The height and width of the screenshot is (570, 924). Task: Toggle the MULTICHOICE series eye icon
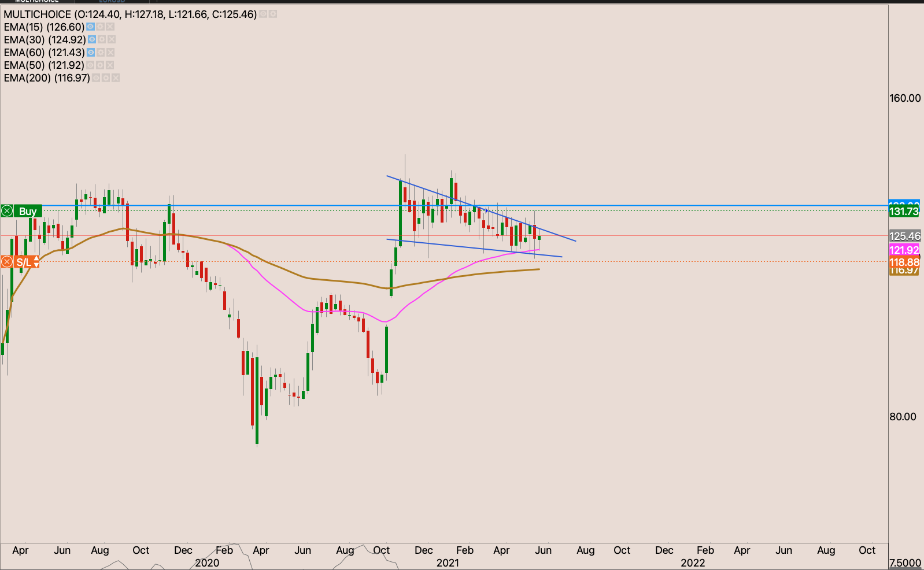pyautogui.click(x=263, y=14)
